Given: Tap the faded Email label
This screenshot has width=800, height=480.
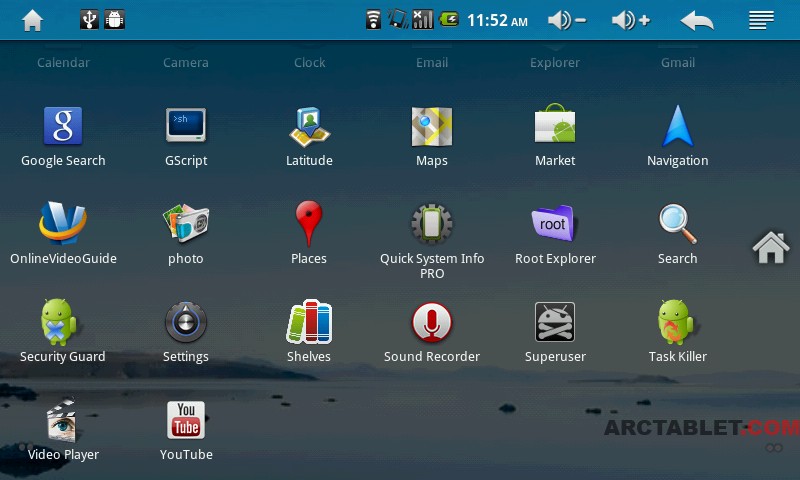Looking at the screenshot, I should pos(432,63).
